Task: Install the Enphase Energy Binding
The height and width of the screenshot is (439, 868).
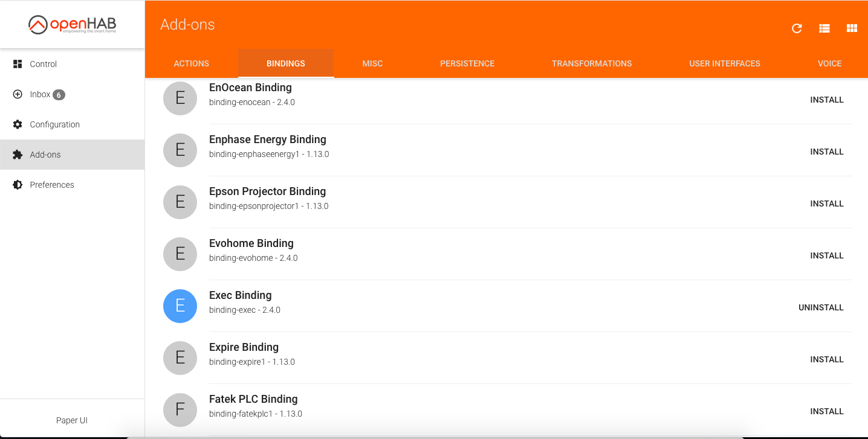Action: tap(826, 152)
